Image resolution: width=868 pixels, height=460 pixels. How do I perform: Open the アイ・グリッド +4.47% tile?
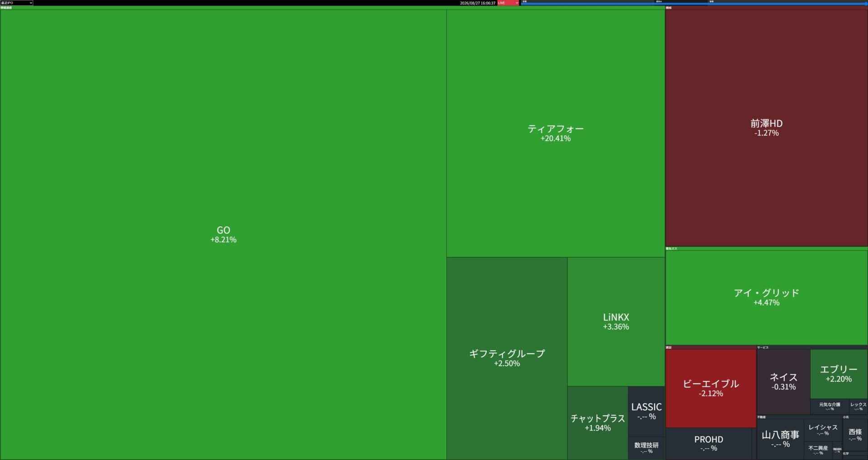(x=766, y=297)
